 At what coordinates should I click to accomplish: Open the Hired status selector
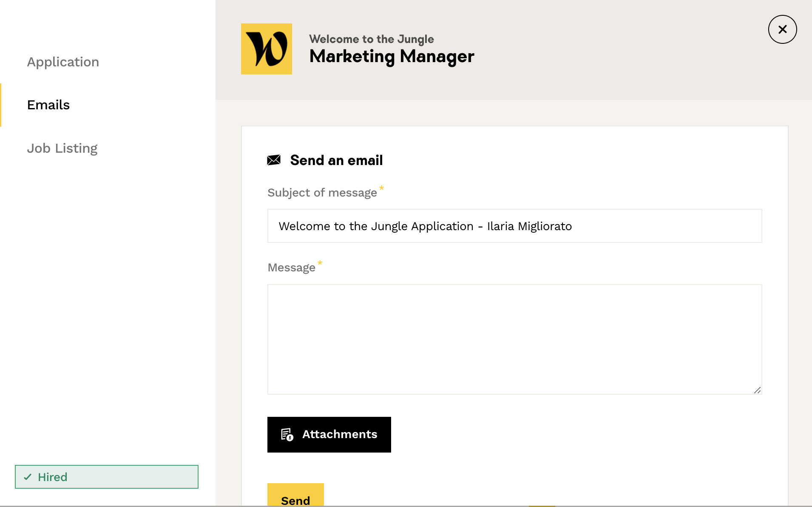pyautogui.click(x=106, y=477)
